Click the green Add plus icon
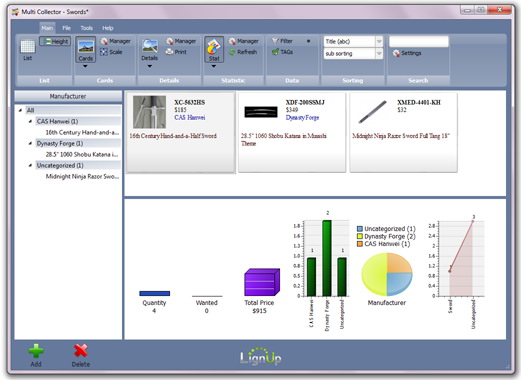The image size is (521, 380). tap(36, 351)
